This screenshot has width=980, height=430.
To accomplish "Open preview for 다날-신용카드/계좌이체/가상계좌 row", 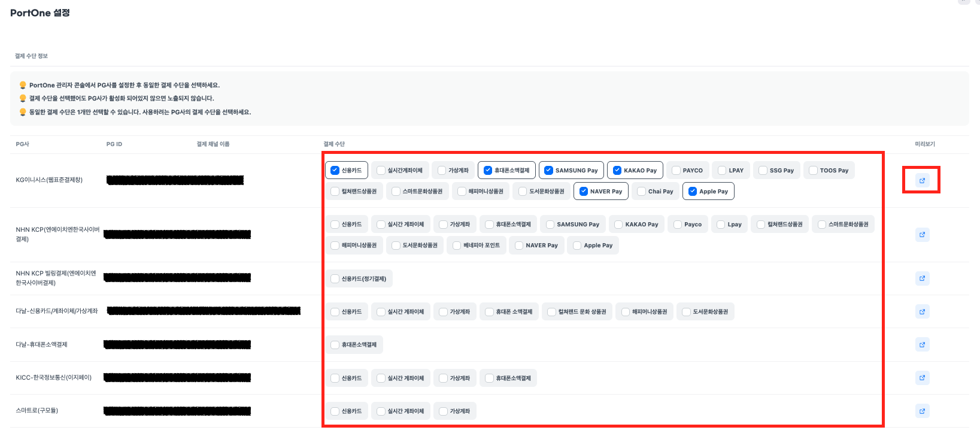I will click(922, 311).
